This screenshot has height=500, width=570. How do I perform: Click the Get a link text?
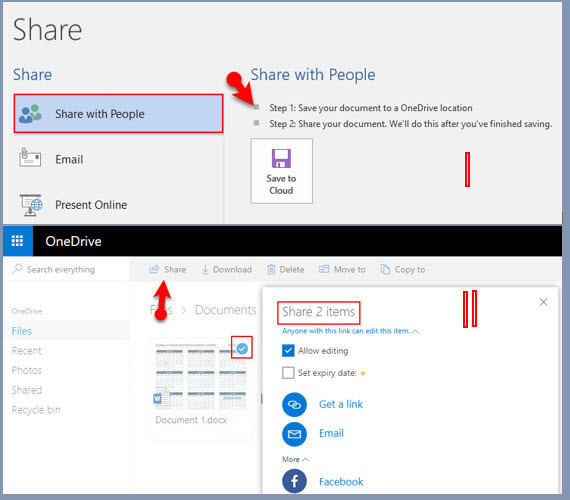pyautogui.click(x=341, y=404)
